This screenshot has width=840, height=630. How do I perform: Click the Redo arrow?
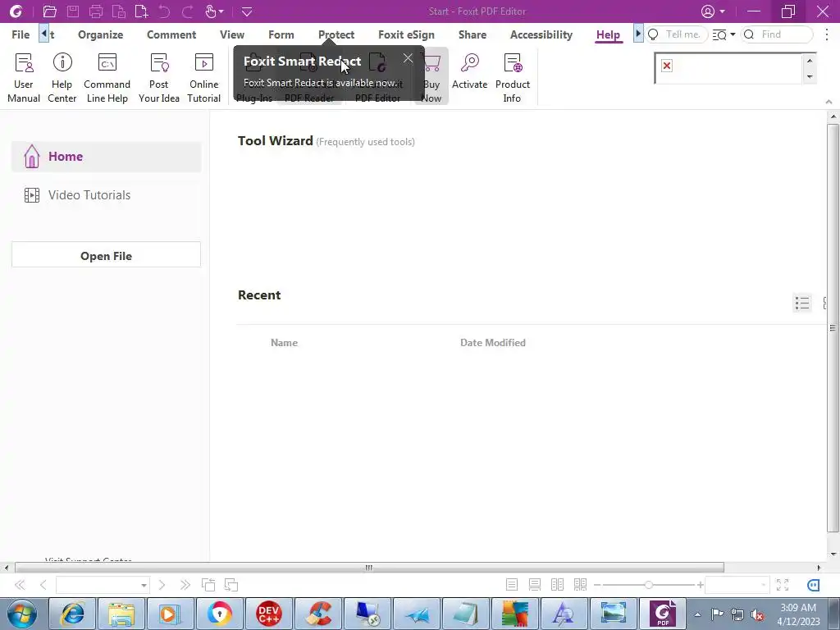pyautogui.click(x=188, y=11)
